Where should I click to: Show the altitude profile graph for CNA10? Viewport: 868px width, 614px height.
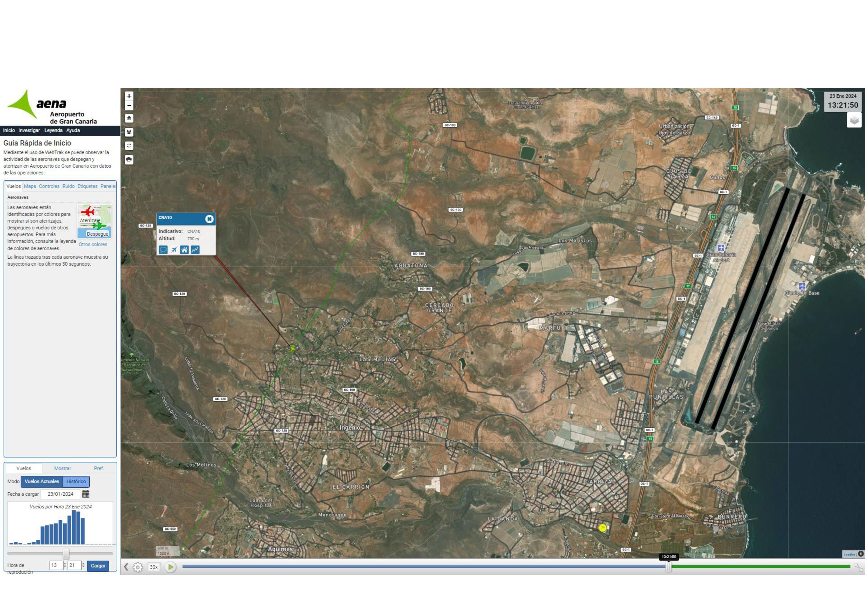pyautogui.click(x=195, y=250)
